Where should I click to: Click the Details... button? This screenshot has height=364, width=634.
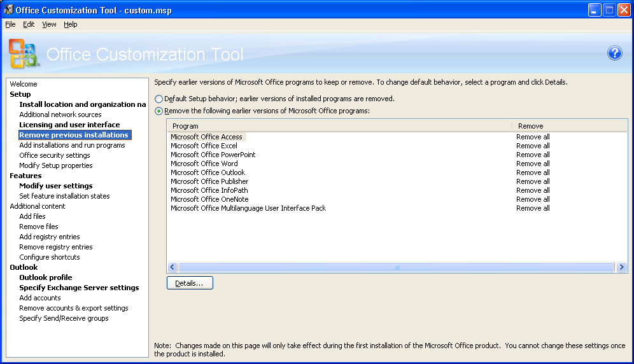[190, 283]
